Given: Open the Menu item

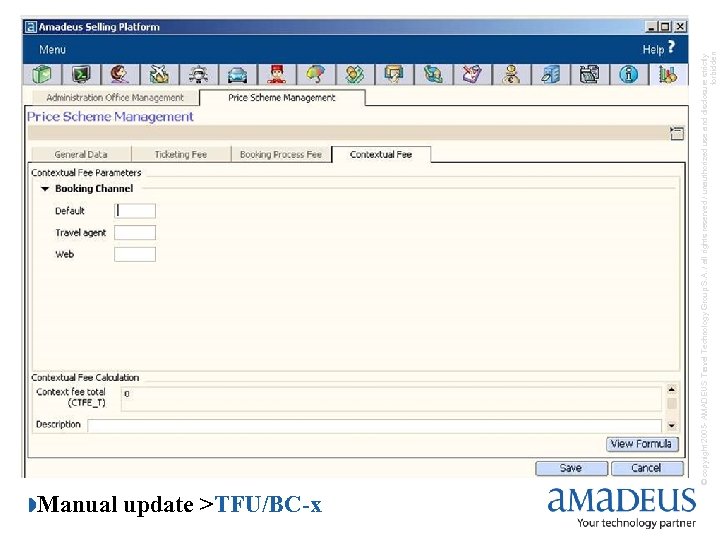Looking at the screenshot, I should [52, 50].
